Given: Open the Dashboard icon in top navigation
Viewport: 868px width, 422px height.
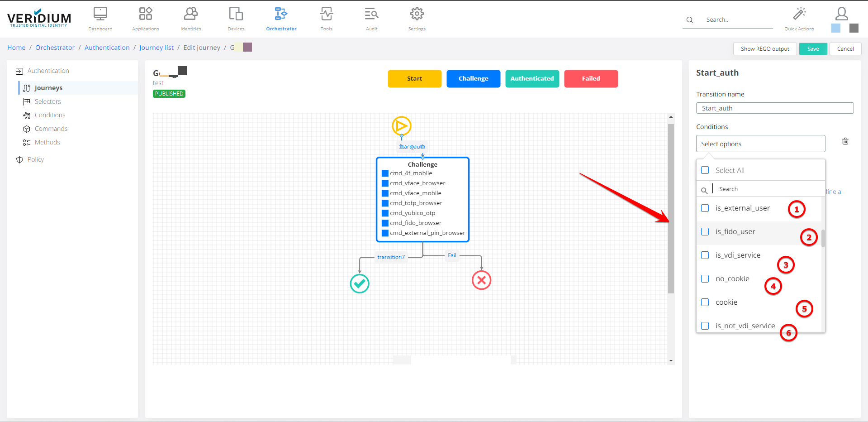Looking at the screenshot, I should (100, 14).
